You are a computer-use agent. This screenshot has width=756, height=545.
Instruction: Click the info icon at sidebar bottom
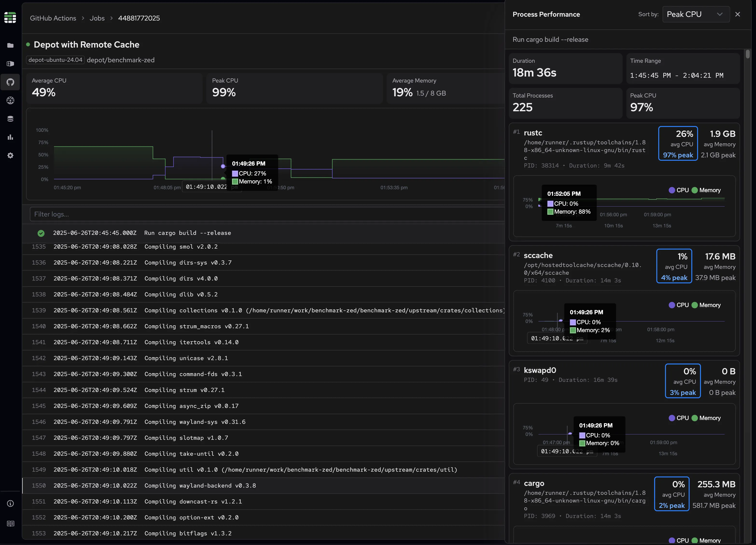[x=10, y=503]
